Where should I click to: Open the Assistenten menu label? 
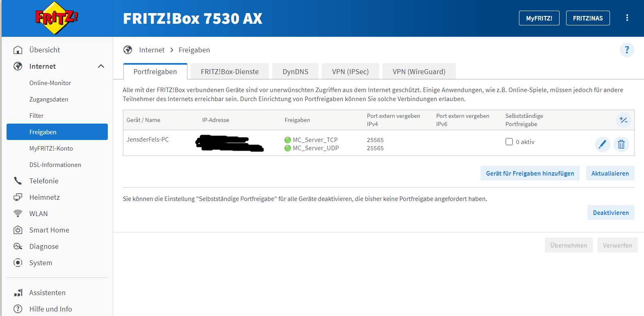(47, 293)
